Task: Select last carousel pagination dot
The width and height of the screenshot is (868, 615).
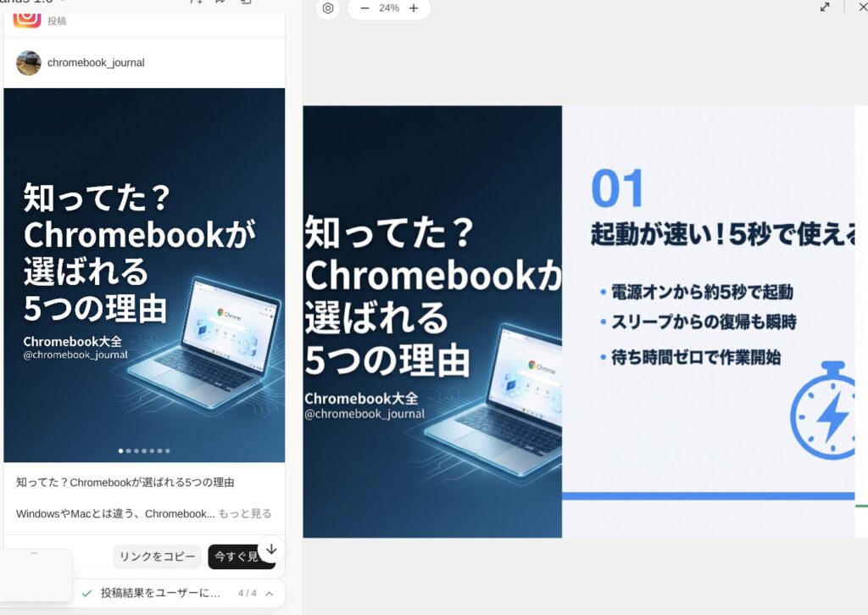Action: point(168,451)
